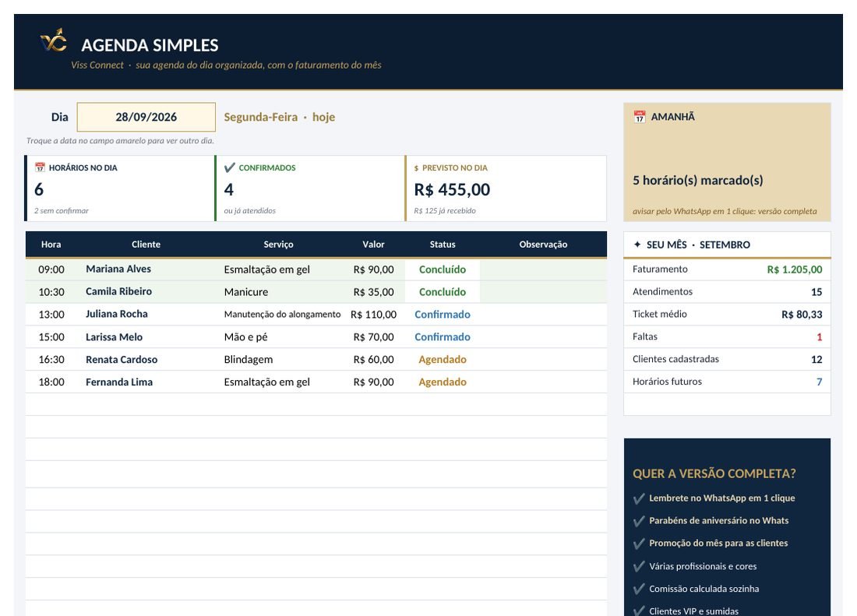
Task: Select client Fernanda Lima
Action: click(119, 382)
